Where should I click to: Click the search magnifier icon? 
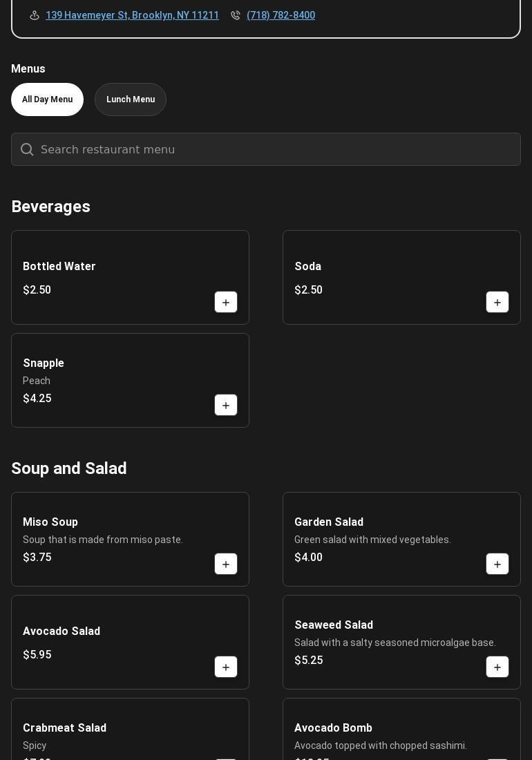(x=27, y=150)
